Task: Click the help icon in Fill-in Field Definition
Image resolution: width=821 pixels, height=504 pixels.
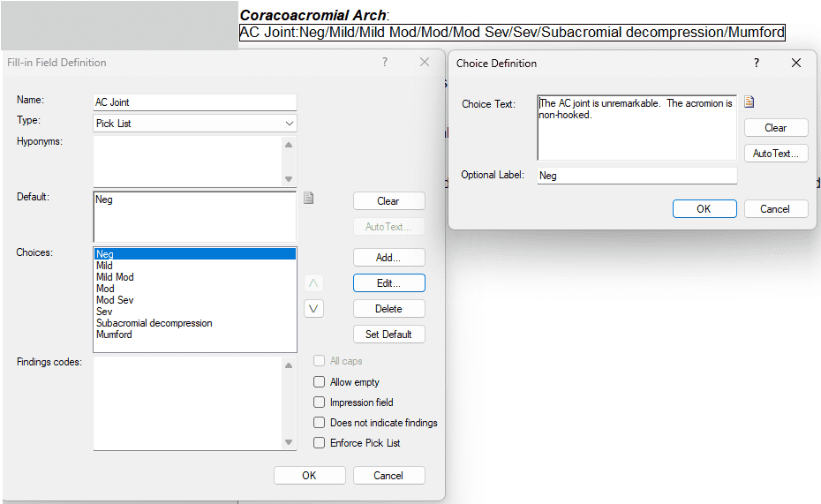Action: [385, 63]
